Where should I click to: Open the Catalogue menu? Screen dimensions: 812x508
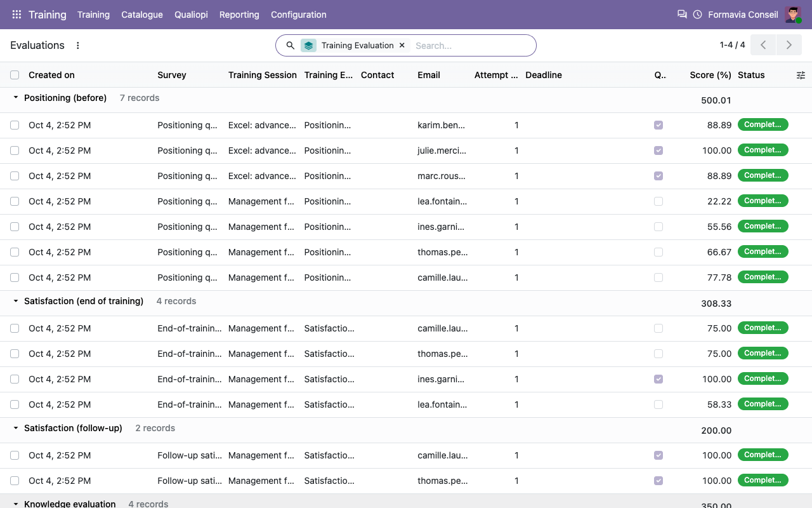142,15
